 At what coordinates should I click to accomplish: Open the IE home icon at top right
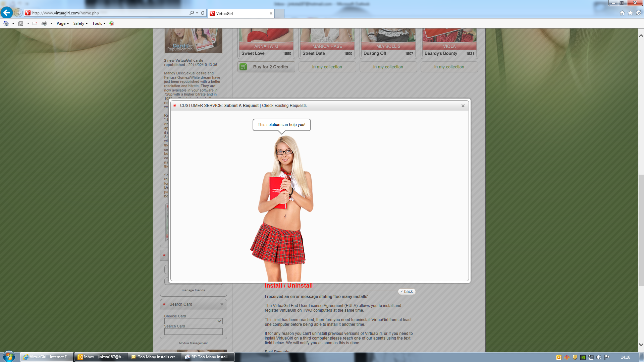(622, 13)
